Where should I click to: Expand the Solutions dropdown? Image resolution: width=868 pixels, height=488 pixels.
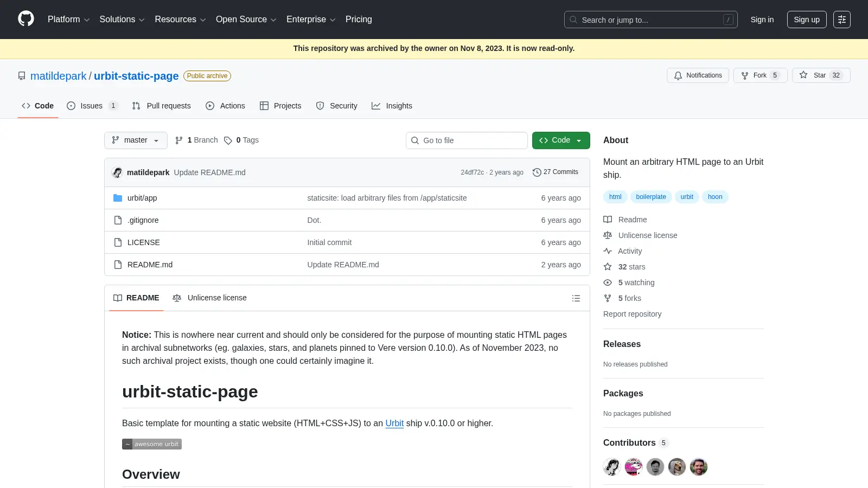pos(122,20)
